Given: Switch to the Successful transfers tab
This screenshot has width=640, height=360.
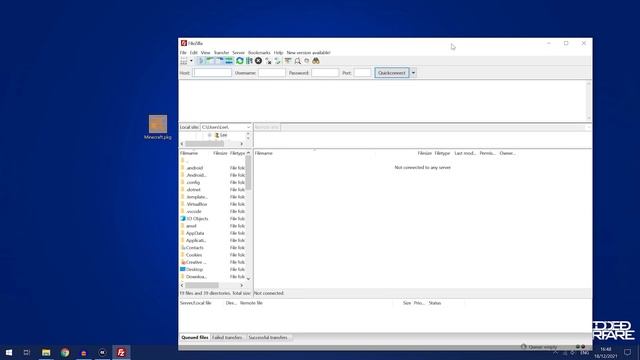Looking at the screenshot, I should pyautogui.click(x=268, y=338).
